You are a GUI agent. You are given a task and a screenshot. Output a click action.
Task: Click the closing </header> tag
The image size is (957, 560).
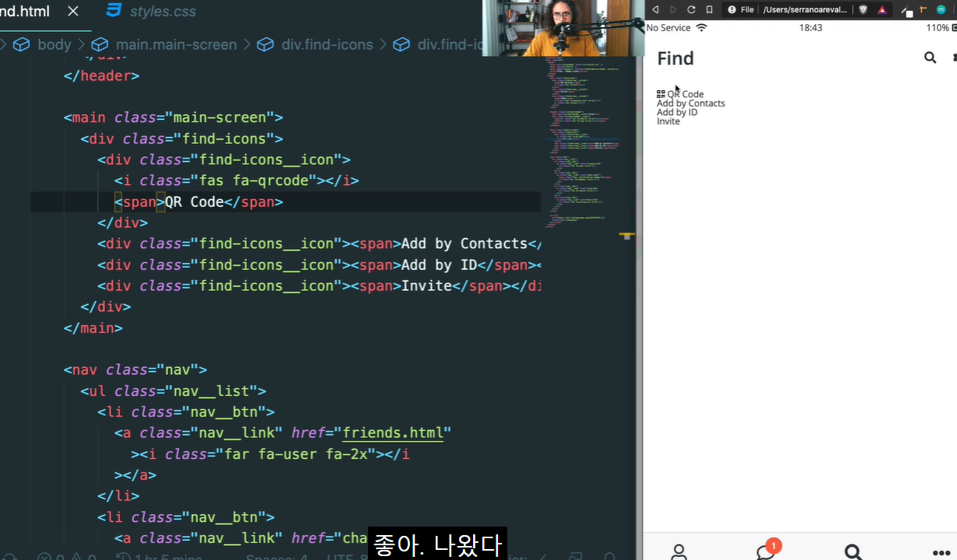click(x=101, y=75)
